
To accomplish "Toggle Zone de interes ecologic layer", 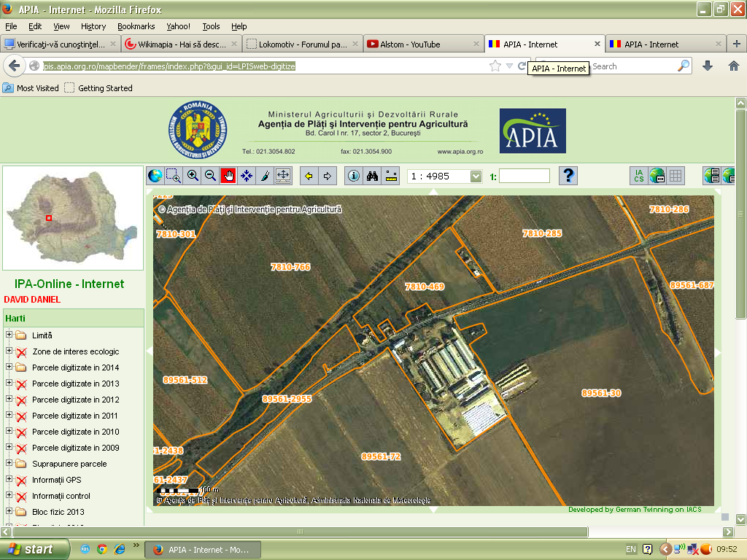I will [x=21, y=352].
